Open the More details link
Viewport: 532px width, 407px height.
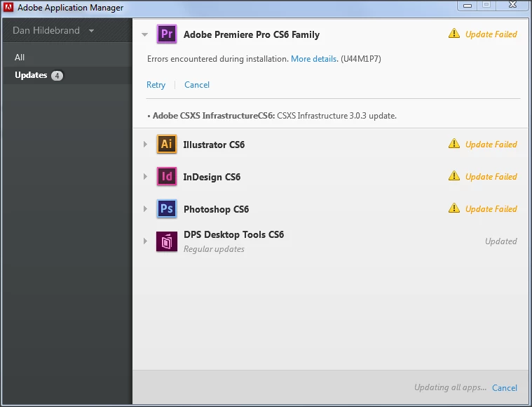pos(314,59)
